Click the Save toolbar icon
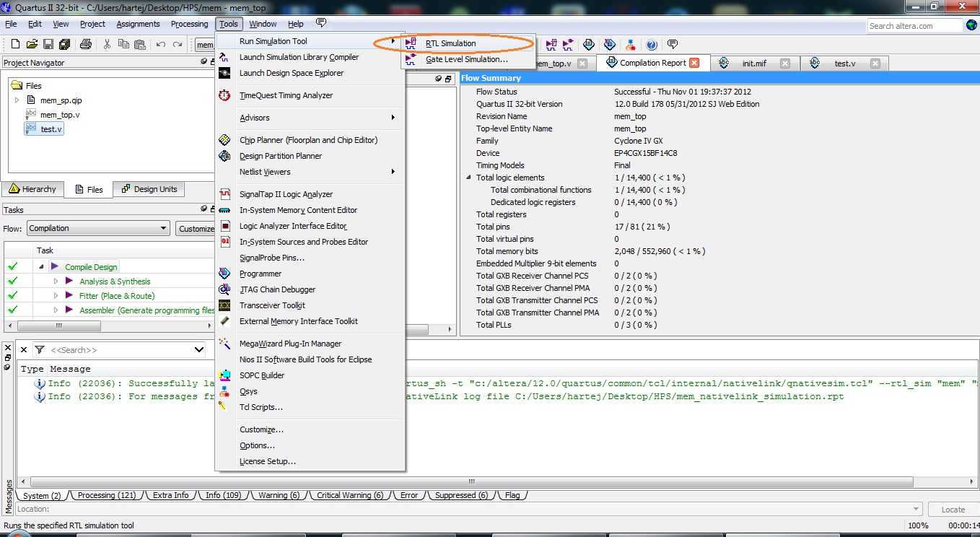Viewport: 980px width, 537px height. (48, 45)
